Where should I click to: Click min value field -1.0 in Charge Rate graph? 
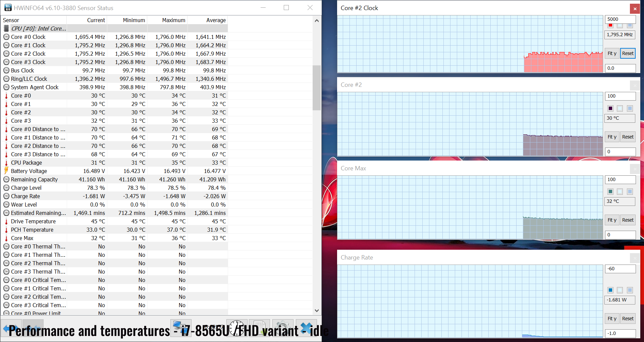click(620, 333)
